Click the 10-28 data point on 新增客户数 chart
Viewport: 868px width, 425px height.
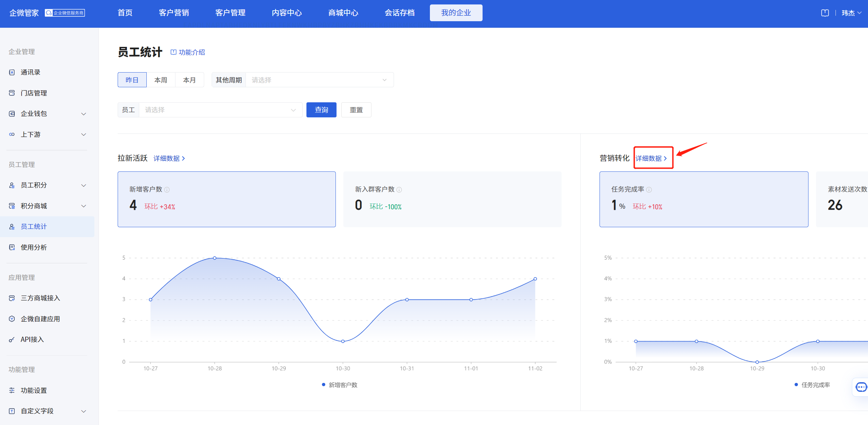tap(215, 258)
